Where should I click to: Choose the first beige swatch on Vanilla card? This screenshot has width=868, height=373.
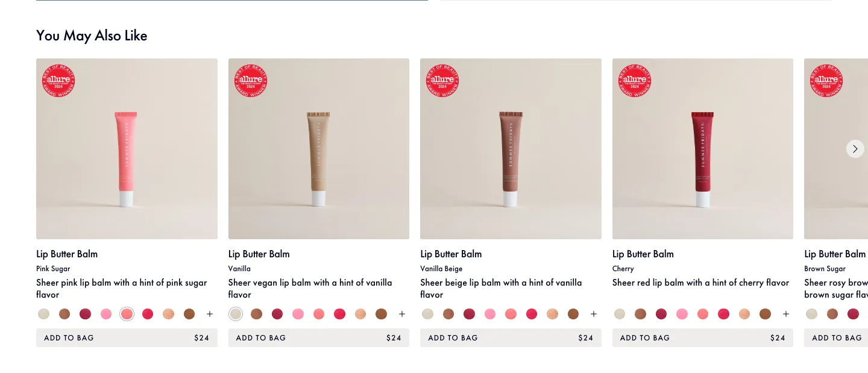tap(236, 314)
